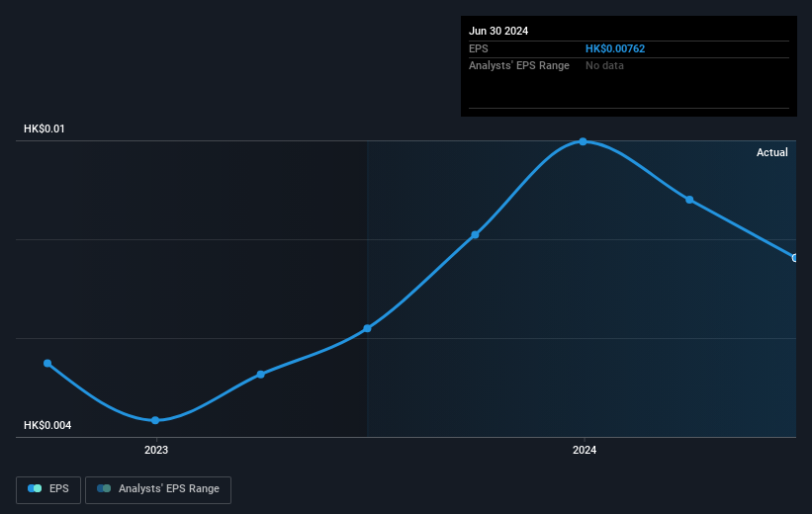The image size is (812, 514).
Task: Click the 2023 x-axis label
Action: [156, 451]
